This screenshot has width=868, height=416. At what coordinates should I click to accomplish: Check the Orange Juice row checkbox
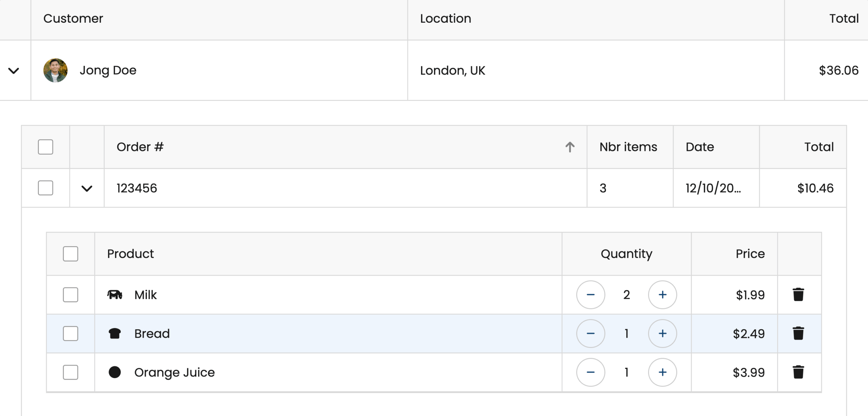click(71, 372)
